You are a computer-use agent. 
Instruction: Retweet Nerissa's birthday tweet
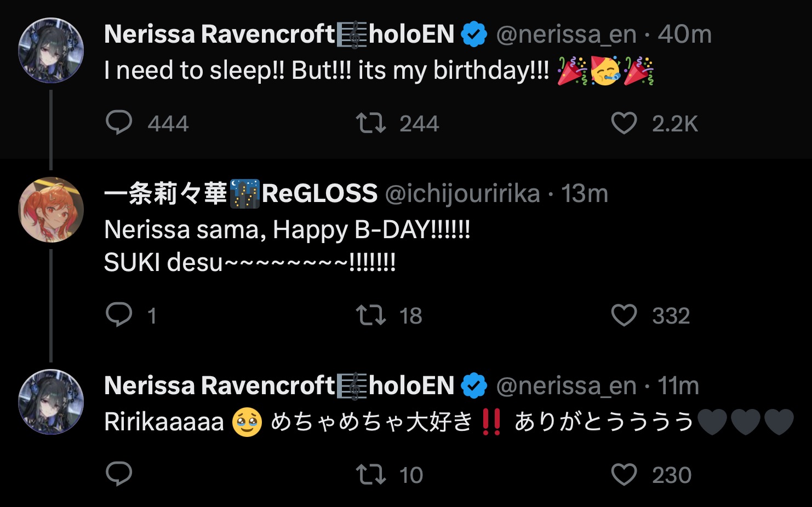(371, 123)
